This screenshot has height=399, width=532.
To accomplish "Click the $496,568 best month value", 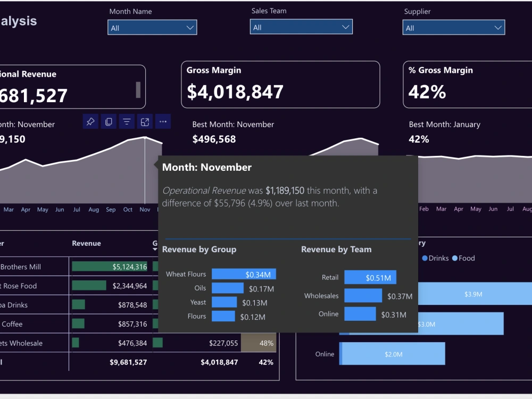I will pyautogui.click(x=214, y=139).
